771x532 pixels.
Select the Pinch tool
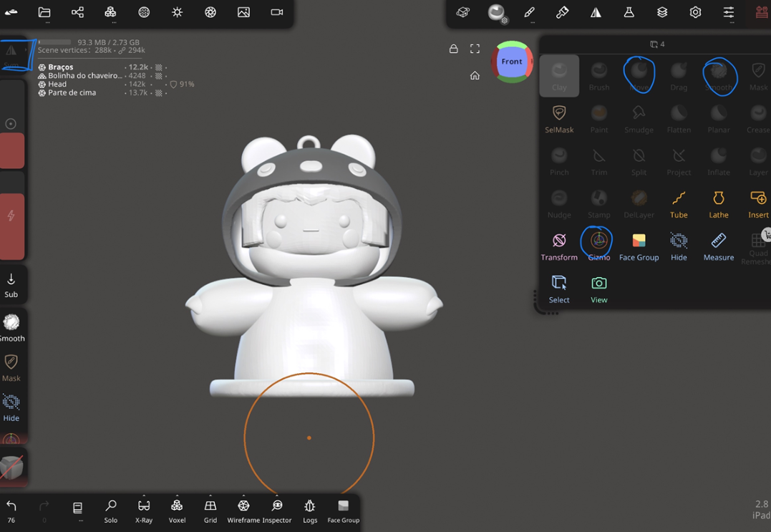[x=559, y=162]
